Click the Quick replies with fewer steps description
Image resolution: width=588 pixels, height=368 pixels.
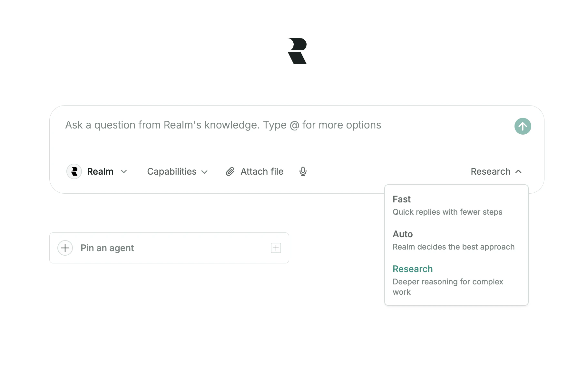(x=447, y=212)
